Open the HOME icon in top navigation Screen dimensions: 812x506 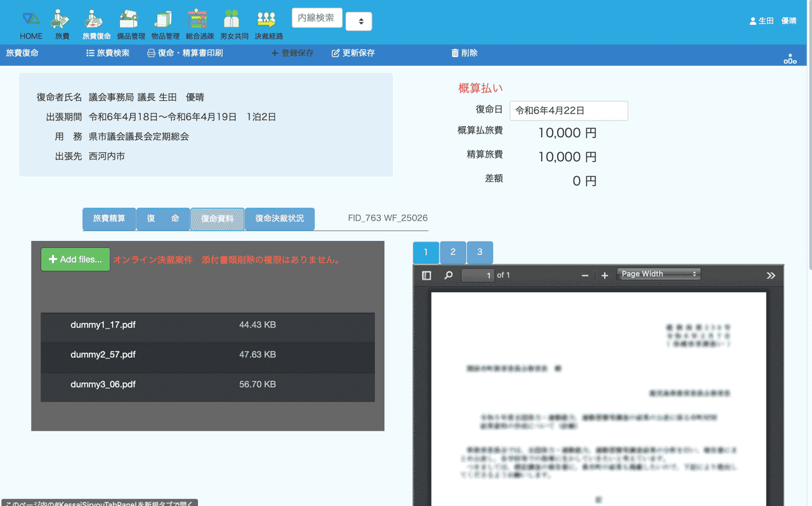[30, 24]
